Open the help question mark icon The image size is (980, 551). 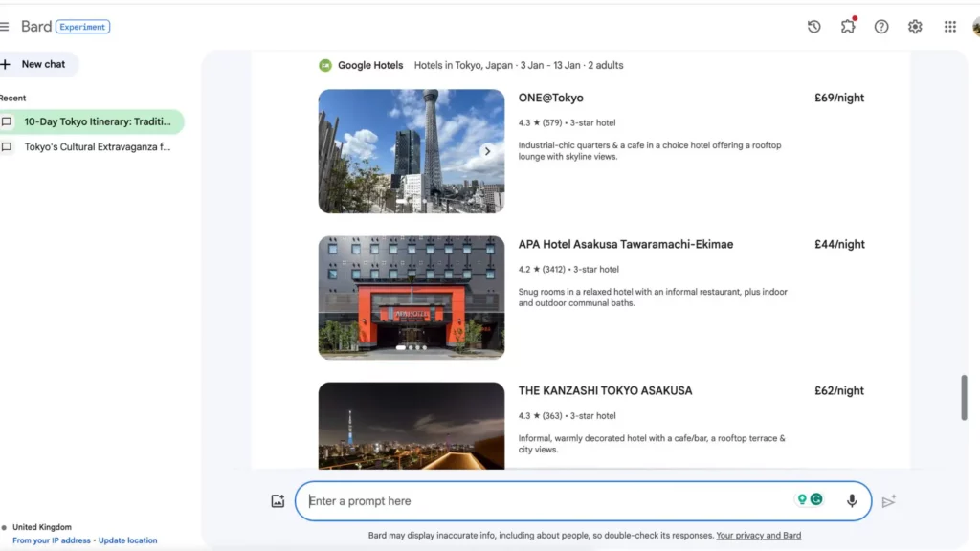881,27
